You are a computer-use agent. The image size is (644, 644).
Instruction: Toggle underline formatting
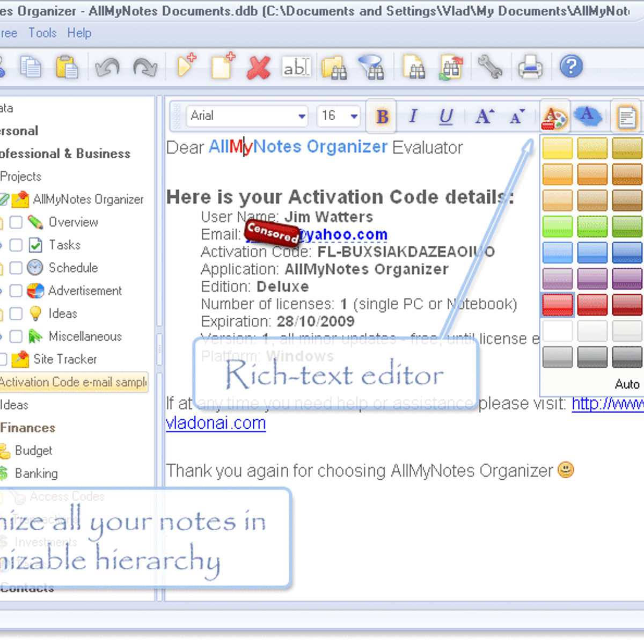pyautogui.click(x=446, y=116)
